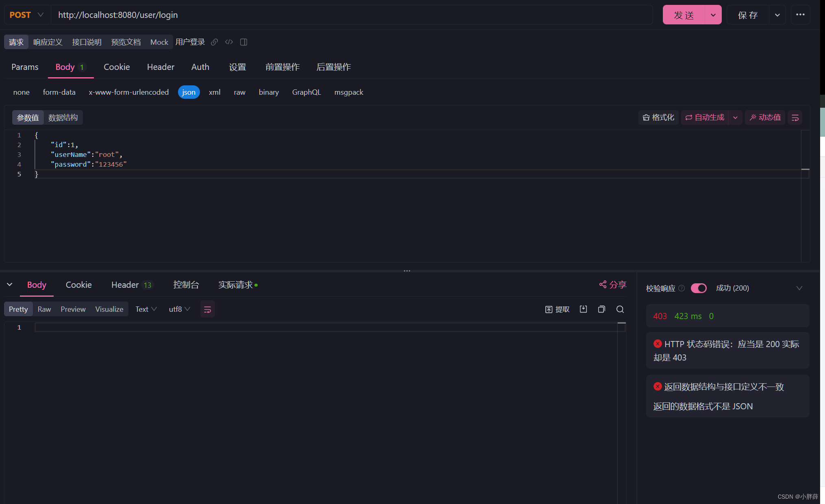The width and height of the screenshot is (825, 504).
Task: Open the 接口说明 tab
Action: [87, 42]
